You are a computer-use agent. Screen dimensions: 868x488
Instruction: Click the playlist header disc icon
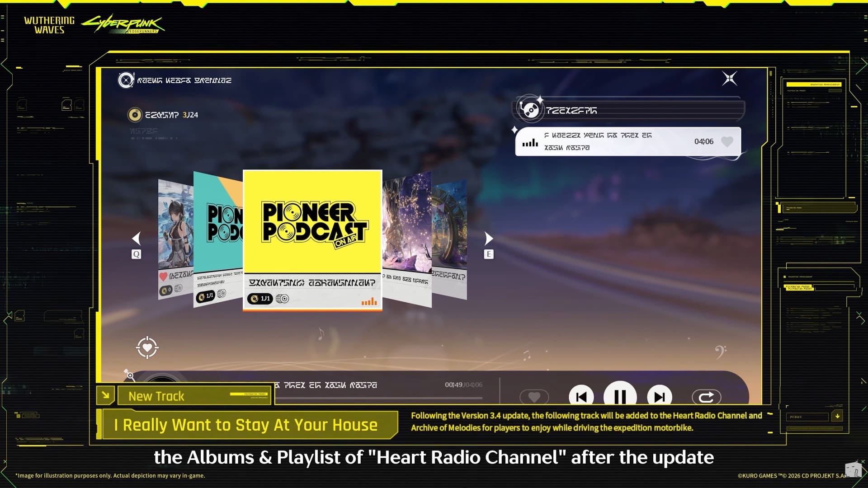[530, 109]
